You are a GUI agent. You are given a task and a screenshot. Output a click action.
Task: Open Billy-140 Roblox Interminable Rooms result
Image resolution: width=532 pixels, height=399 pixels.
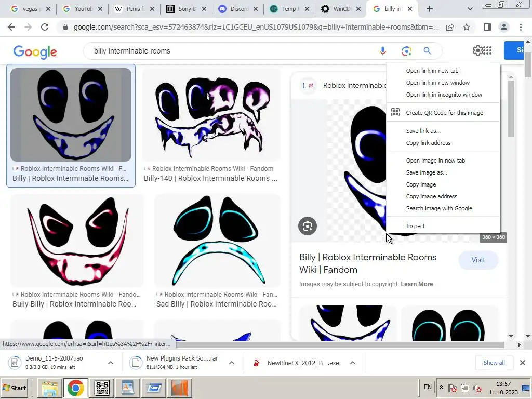210,178
